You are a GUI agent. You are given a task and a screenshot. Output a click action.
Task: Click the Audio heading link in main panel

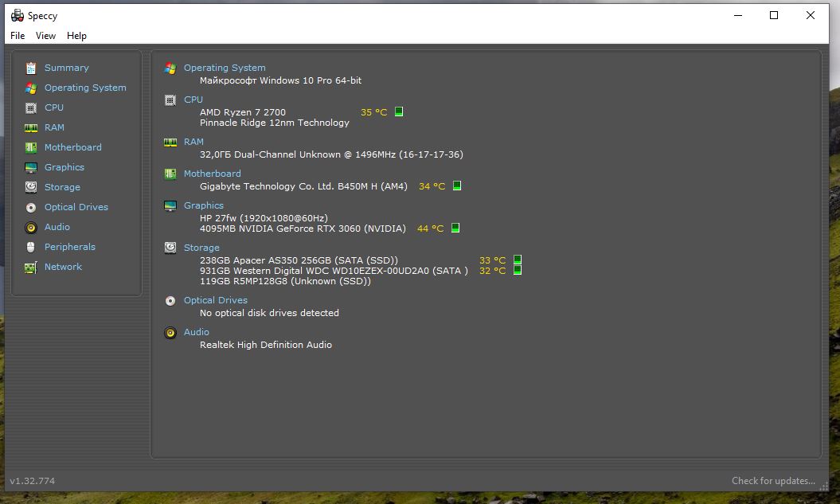197,332
